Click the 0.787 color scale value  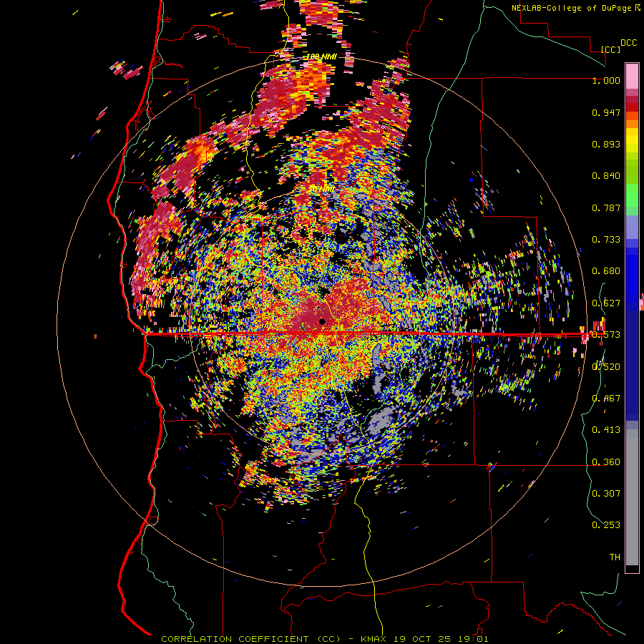[606, 208]
